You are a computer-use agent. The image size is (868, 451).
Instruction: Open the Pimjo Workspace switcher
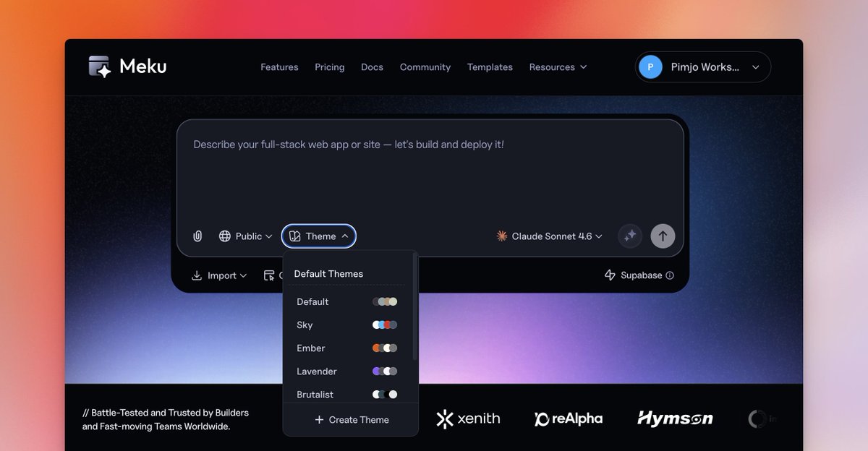[703, 67]
